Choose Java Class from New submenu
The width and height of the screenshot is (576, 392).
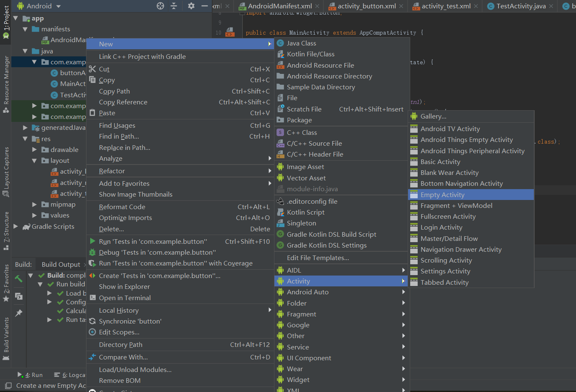[x=342, y=43]
